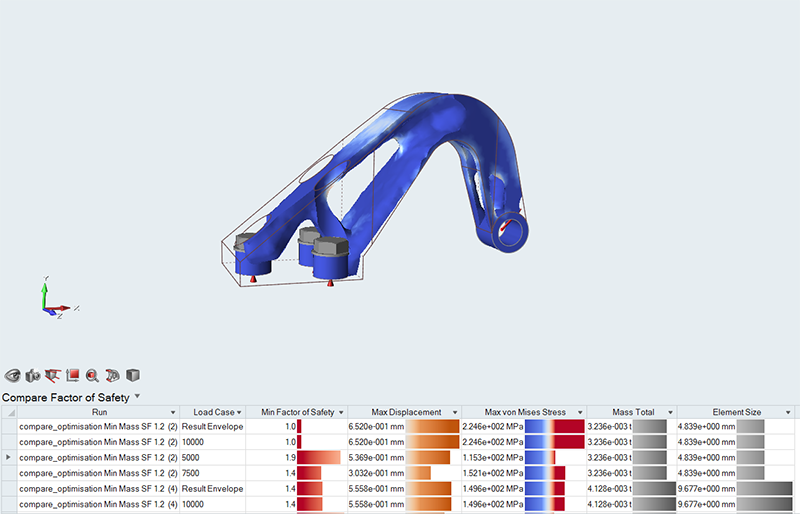This screenshot has height=514, width=800.
Task: Open the Compare Factor of Safety dropdown
Action: coord(137,397)
